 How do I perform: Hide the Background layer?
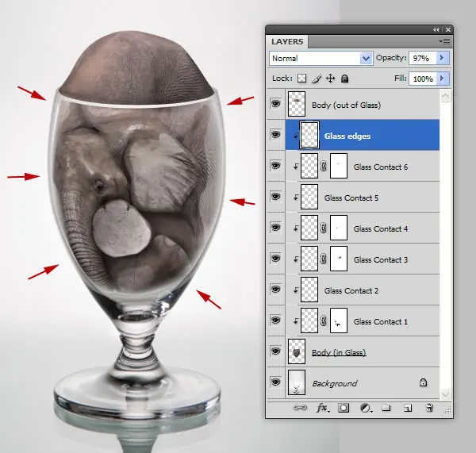click(275, 382)
